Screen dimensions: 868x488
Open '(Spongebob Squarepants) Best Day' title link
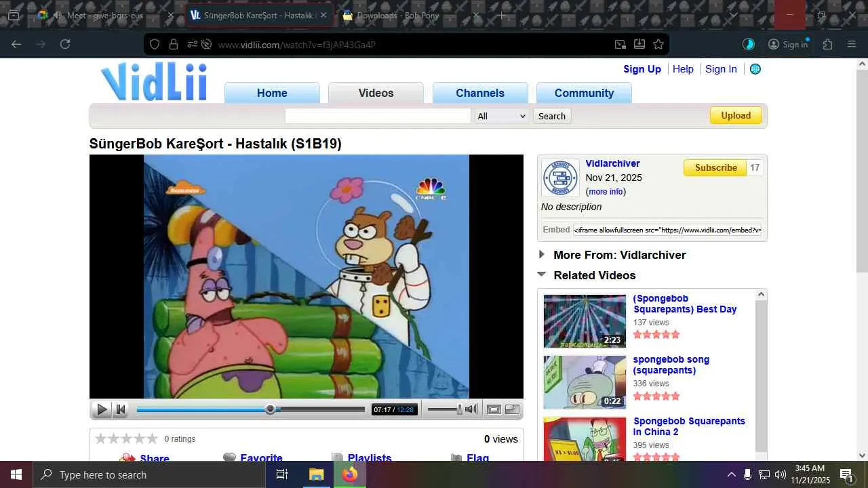(685, 304)
